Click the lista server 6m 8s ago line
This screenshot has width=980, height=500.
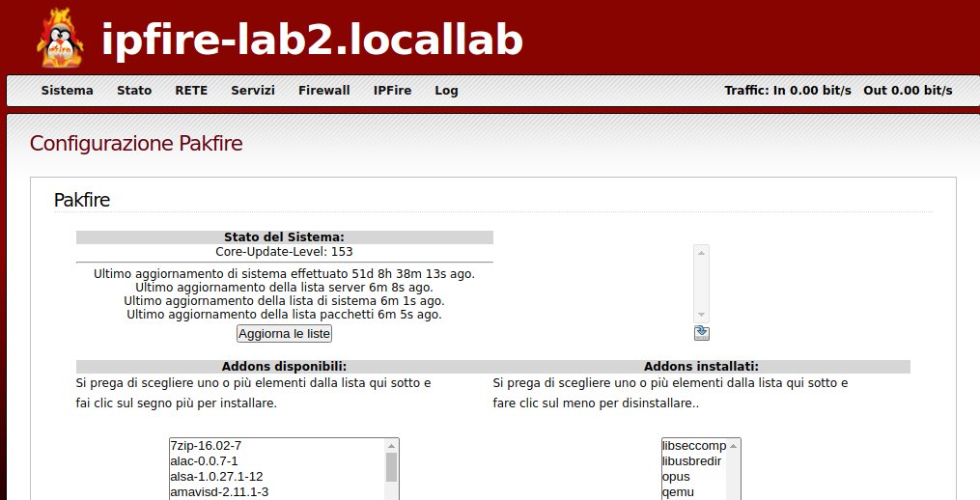click(x=285, y=288)
